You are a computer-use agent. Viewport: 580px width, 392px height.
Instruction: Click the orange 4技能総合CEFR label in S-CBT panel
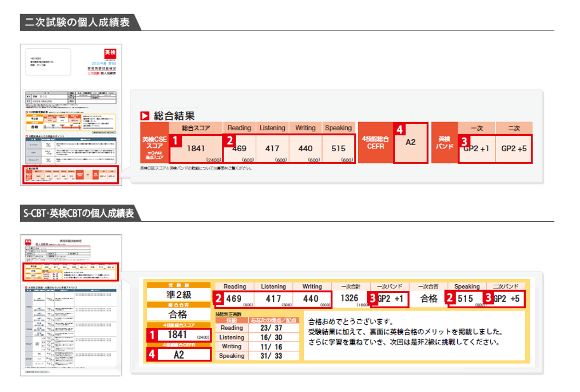(179, 345)
